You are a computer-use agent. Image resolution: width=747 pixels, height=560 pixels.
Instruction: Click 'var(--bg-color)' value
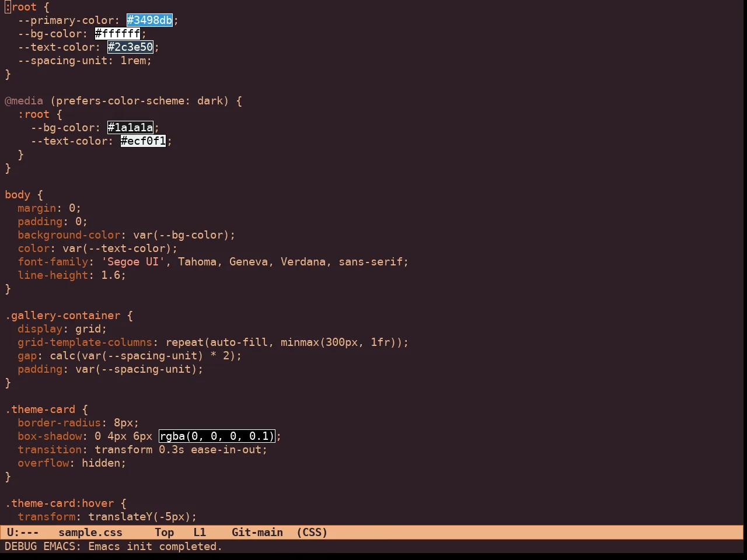coord(181,235)
